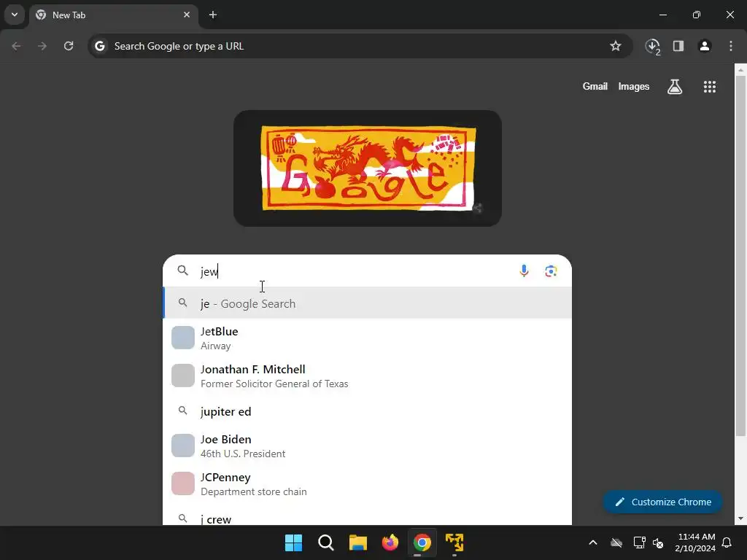Open Windows taskbar Search
Screen dimensions: 747x560
pyautogui.click(x=326, y=542)
